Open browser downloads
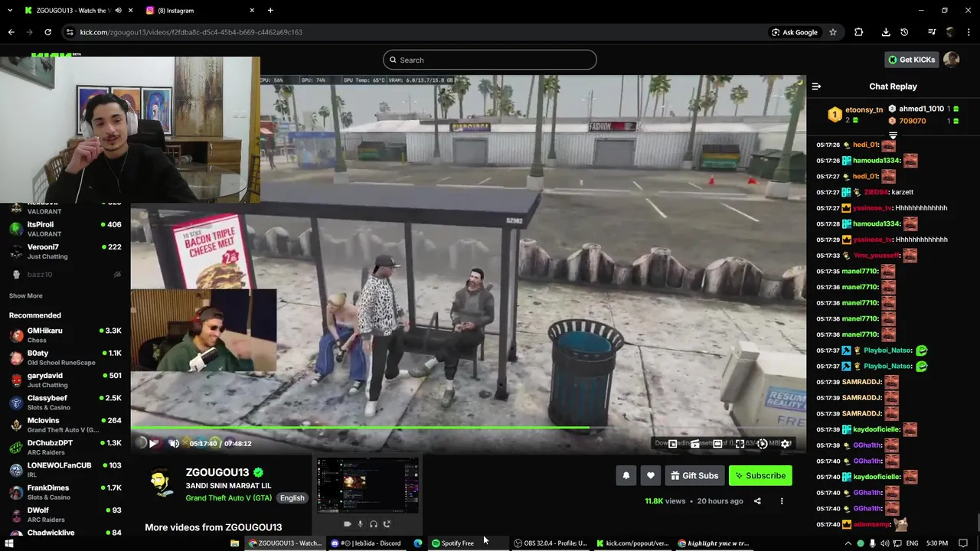Image resolution: width=980 pixels, height=551 pixels. [886, 32]
